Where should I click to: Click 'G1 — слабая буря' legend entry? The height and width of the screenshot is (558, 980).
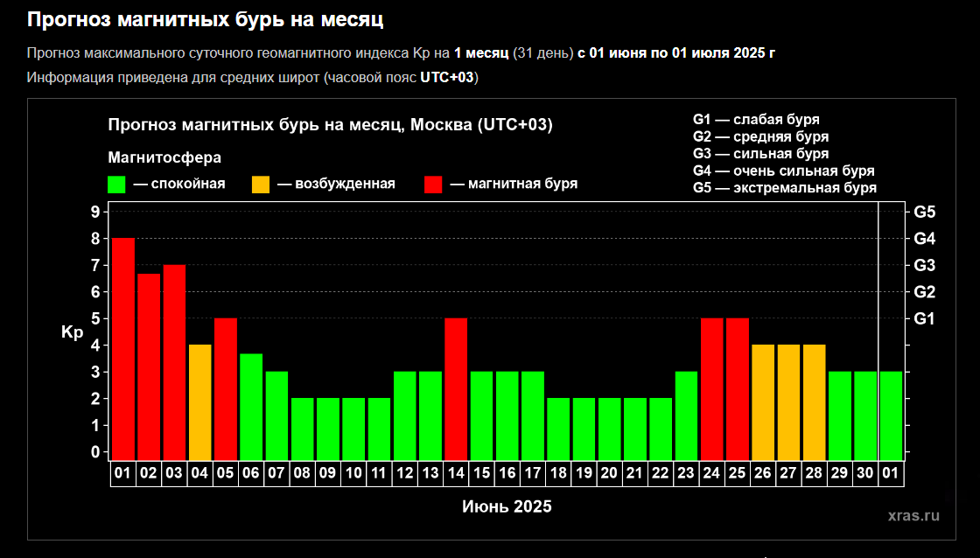point(756,119)
